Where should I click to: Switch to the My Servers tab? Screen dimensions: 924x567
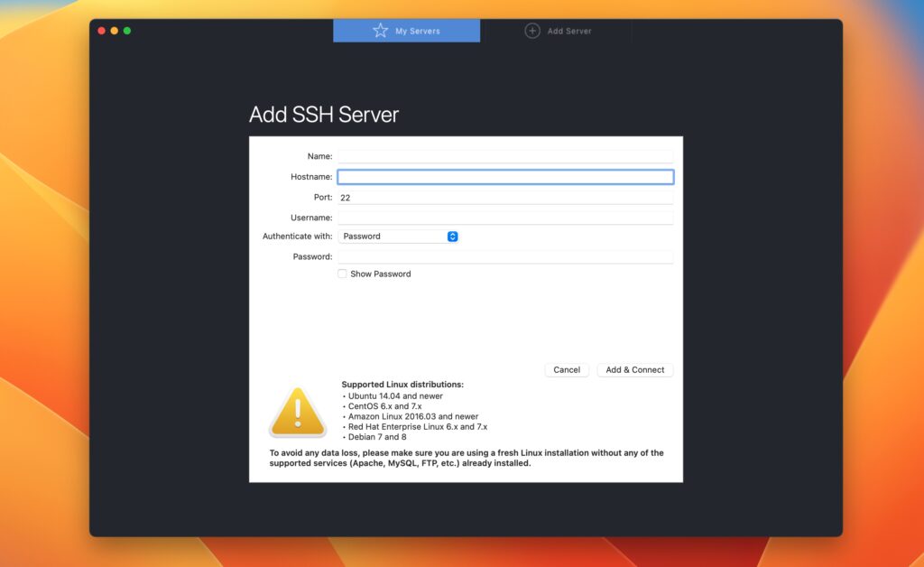click(406, 30)
